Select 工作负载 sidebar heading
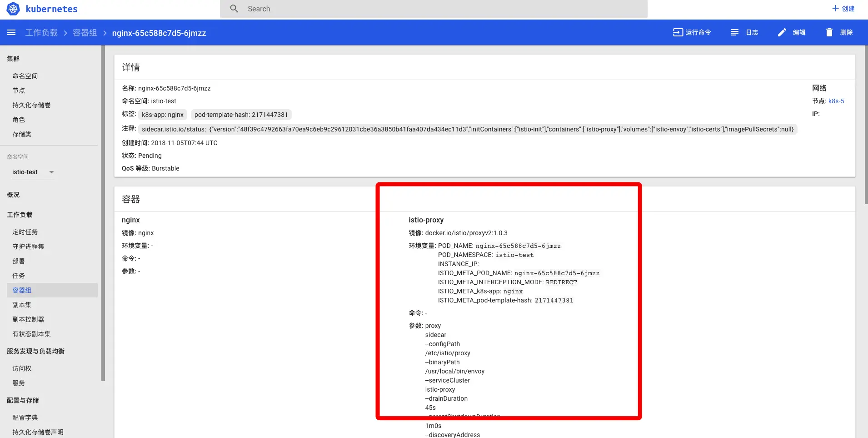Image resolution: width=868 pixels, height=438 pixels. (x=20, y=215)
